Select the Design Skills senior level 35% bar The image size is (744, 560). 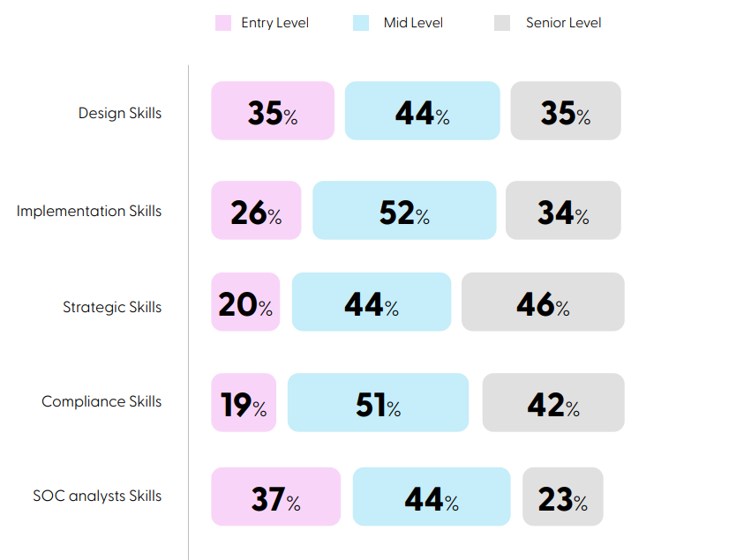point(566,111)
